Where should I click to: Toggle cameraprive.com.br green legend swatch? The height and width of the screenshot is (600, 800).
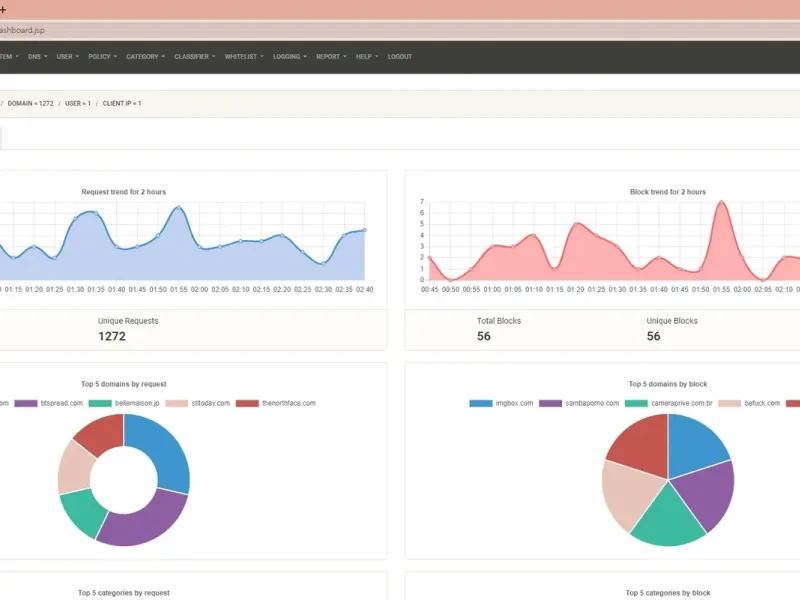tap(636, 403)
